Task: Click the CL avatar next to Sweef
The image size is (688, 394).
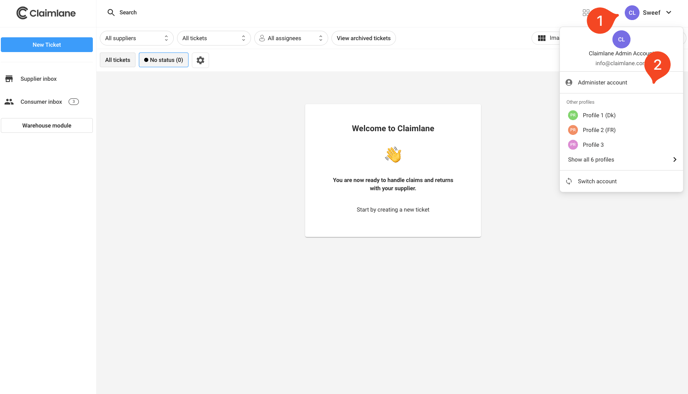Action: [632, 13]
